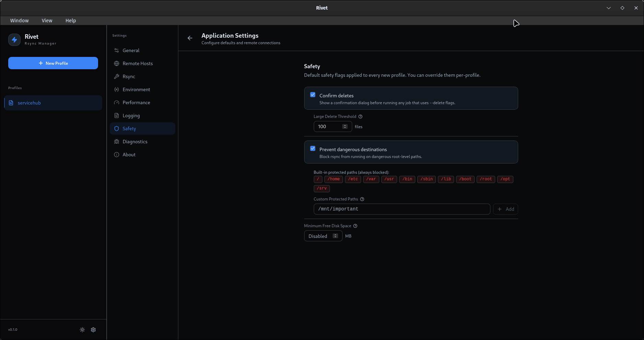
Task: Click the /var protected path tag
Action: [x=371, y=179]
